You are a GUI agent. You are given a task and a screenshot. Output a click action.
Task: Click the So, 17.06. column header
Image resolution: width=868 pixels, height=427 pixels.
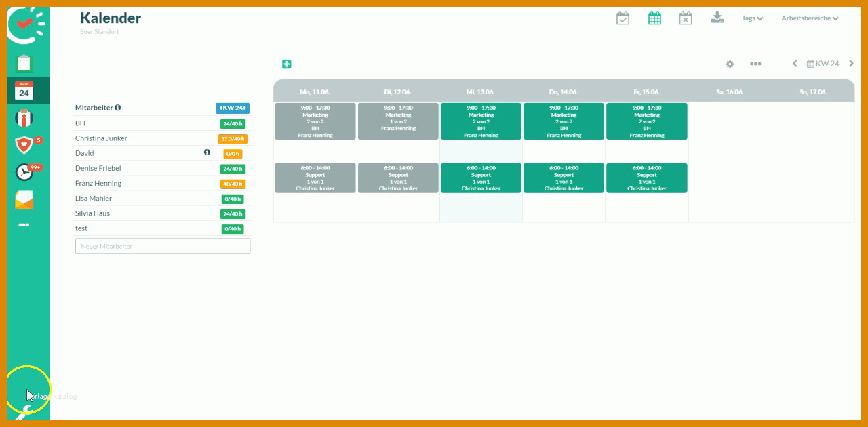(x=813, y=91)
